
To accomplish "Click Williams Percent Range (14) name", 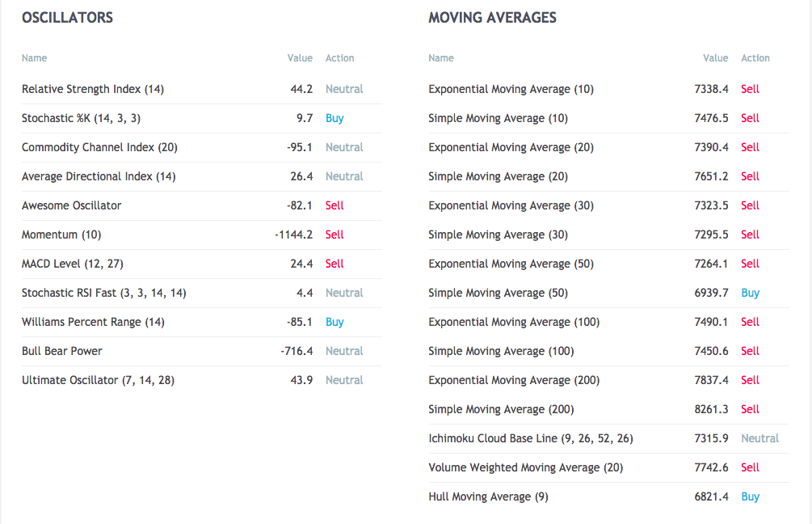I will [x=93, y=322].
